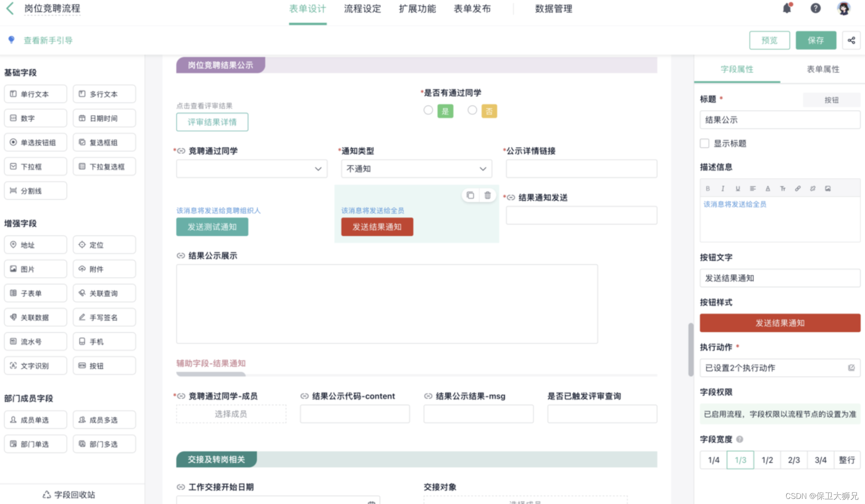Click the back arrow icon
The height and width of the screenshot is (504, 865).
(x=10, y=8)
